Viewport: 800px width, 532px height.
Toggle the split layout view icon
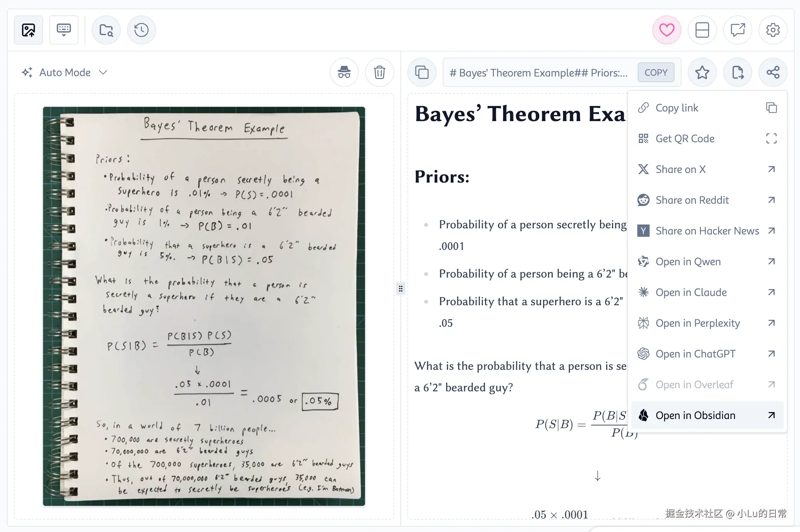[x=702, y=30]
